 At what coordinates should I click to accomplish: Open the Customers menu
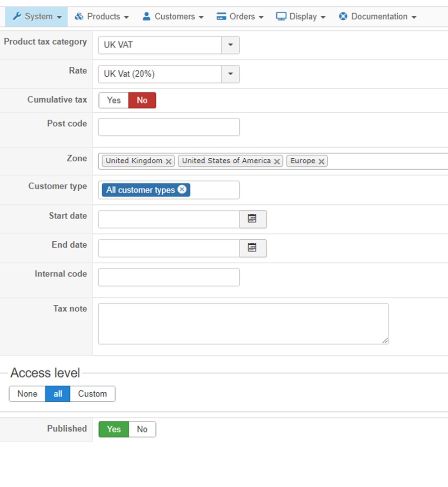coord(173,17)
